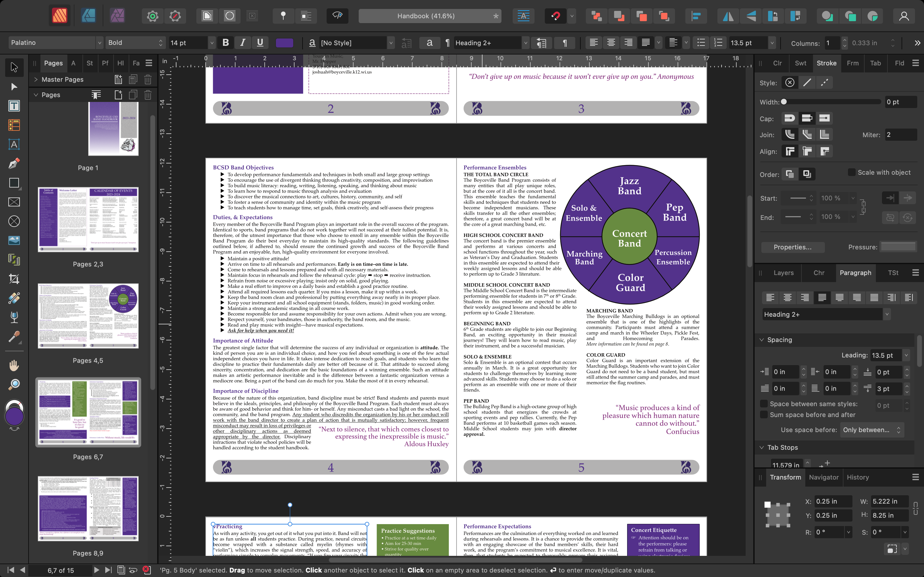This screenshot has height=577, width=924.
Task: Switch to the Layers tab
Action: coord(783,273)
